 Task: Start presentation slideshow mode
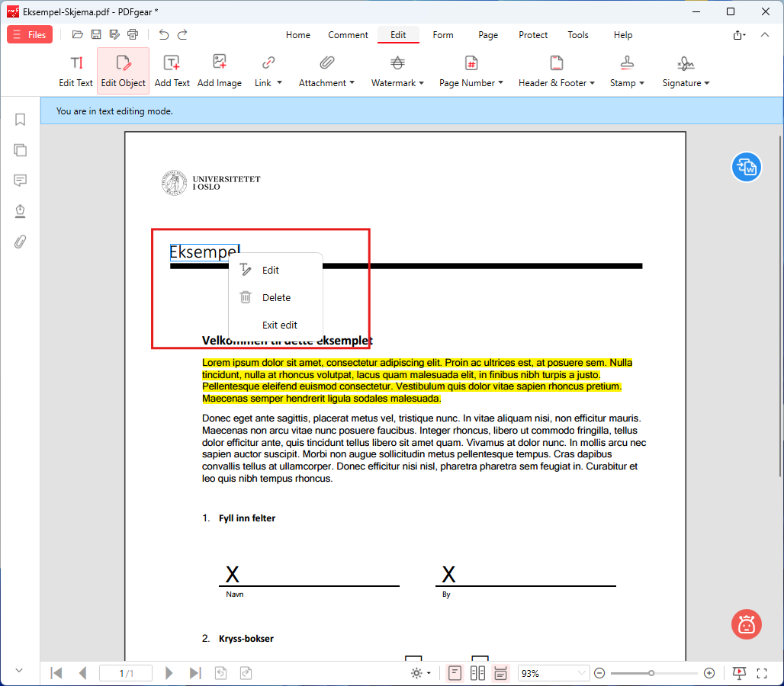[x=739, y=674]
